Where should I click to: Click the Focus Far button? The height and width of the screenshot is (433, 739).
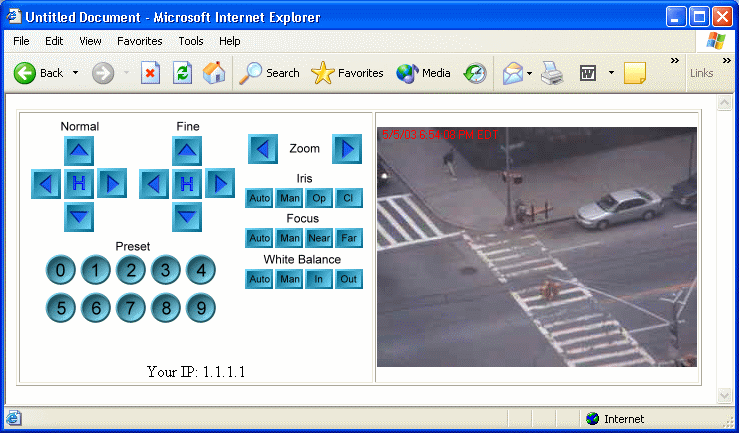pos(349,238)
